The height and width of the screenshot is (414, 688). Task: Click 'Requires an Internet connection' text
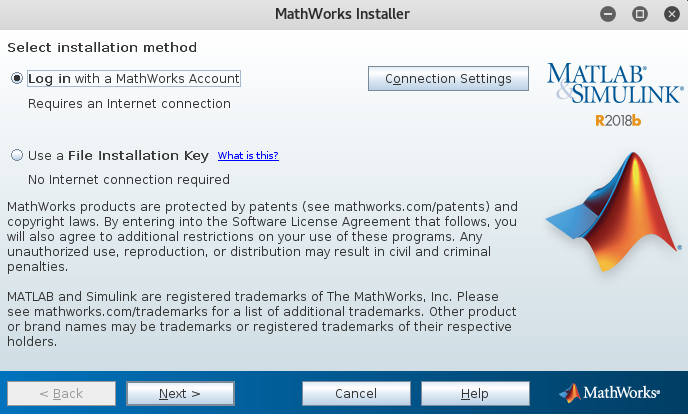click(129, 104)
